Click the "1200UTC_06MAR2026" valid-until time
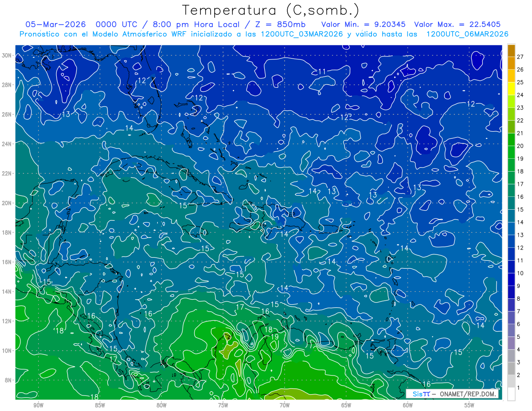Image resolution: width=532 pixels, height=411 pixels. (x=466, y=34)
